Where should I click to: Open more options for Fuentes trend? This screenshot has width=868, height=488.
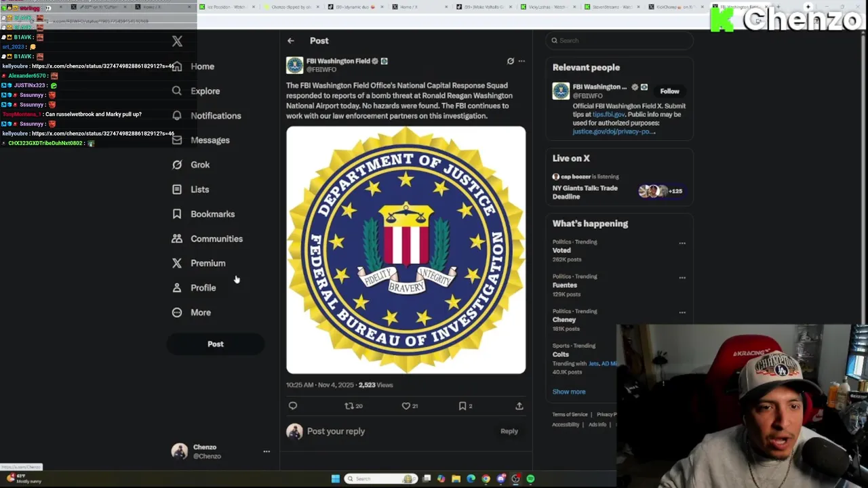pyautogui.click(x=682, y=278)
